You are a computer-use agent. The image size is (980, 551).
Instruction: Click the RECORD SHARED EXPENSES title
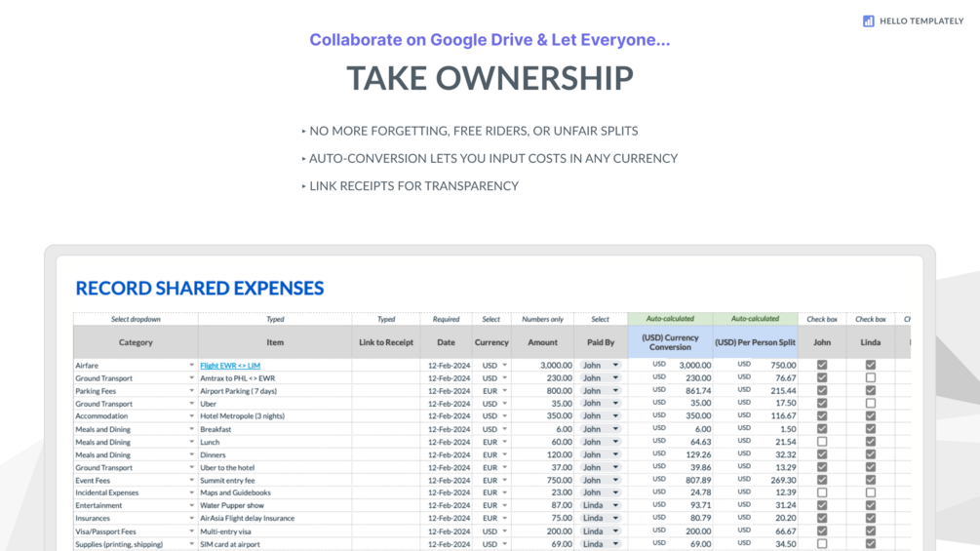click(199, 288)
